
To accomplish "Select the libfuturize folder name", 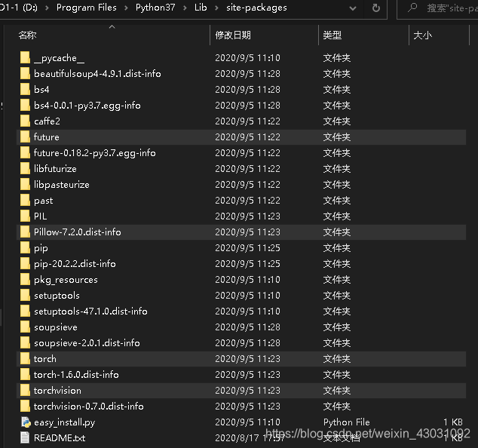I will (55, 169).
